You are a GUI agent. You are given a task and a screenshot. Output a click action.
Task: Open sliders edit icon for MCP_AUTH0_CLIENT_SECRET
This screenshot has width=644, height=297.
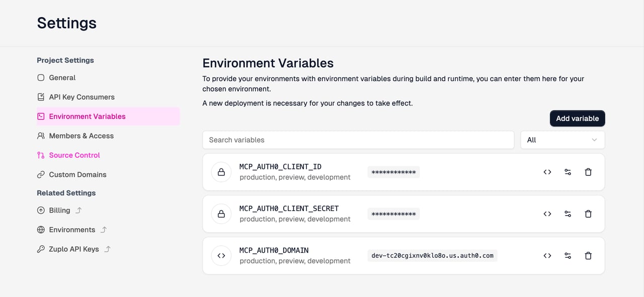[x=568, y=214]
